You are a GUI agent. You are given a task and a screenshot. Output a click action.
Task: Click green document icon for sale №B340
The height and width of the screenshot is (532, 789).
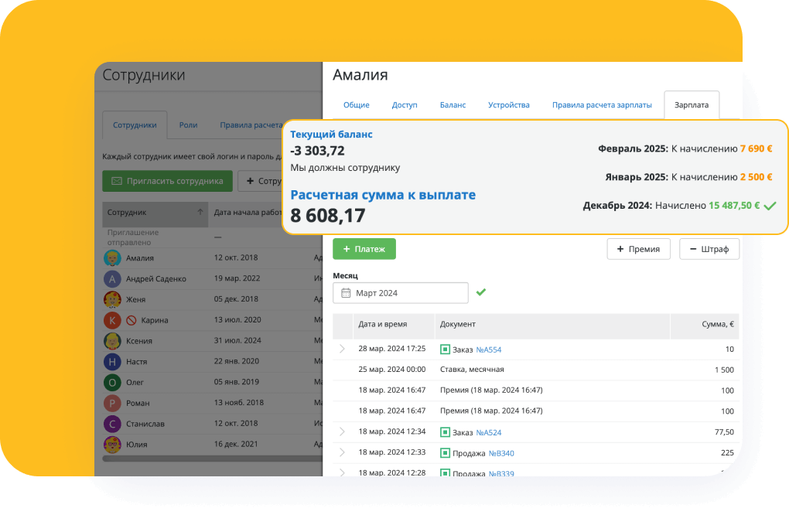coord(445,453)
